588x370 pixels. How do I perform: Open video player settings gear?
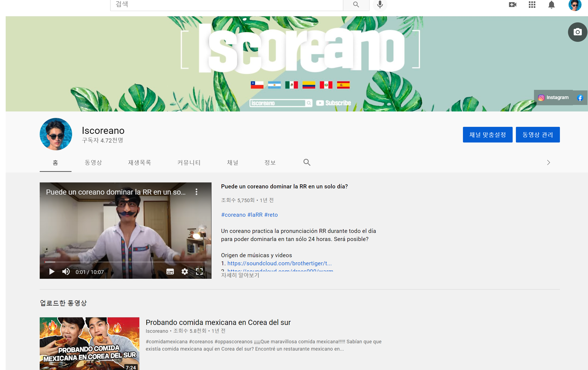tap(184, 271)
